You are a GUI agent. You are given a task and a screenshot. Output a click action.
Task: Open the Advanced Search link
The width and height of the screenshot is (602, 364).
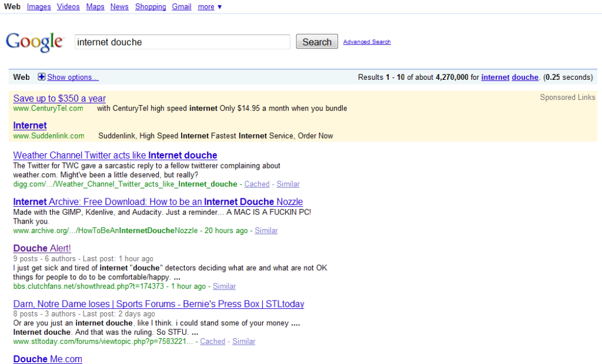367,42
